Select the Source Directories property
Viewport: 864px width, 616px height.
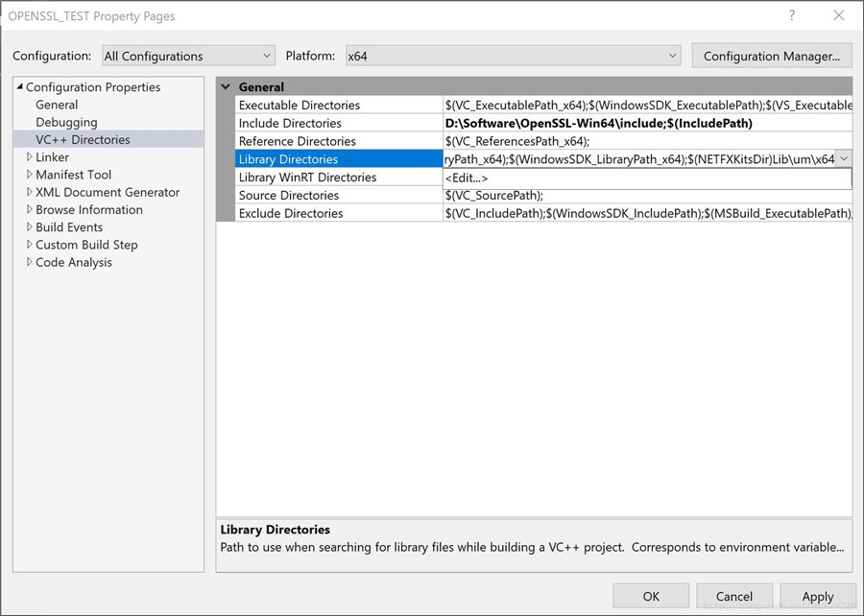(x=339, y=195)
